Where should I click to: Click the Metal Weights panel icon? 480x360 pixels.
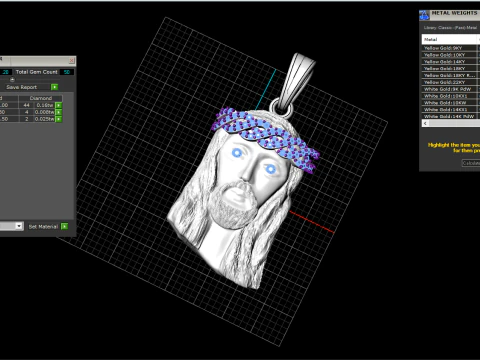424,15
